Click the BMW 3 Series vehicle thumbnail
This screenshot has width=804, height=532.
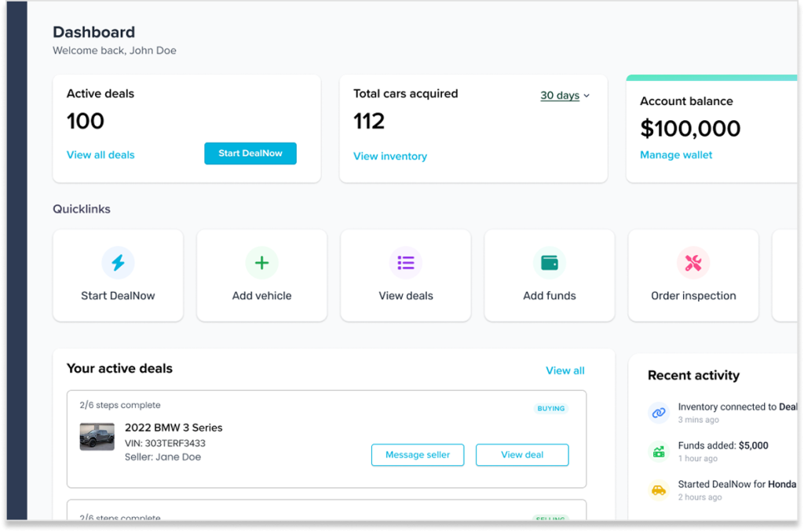[x=98, y=438]
